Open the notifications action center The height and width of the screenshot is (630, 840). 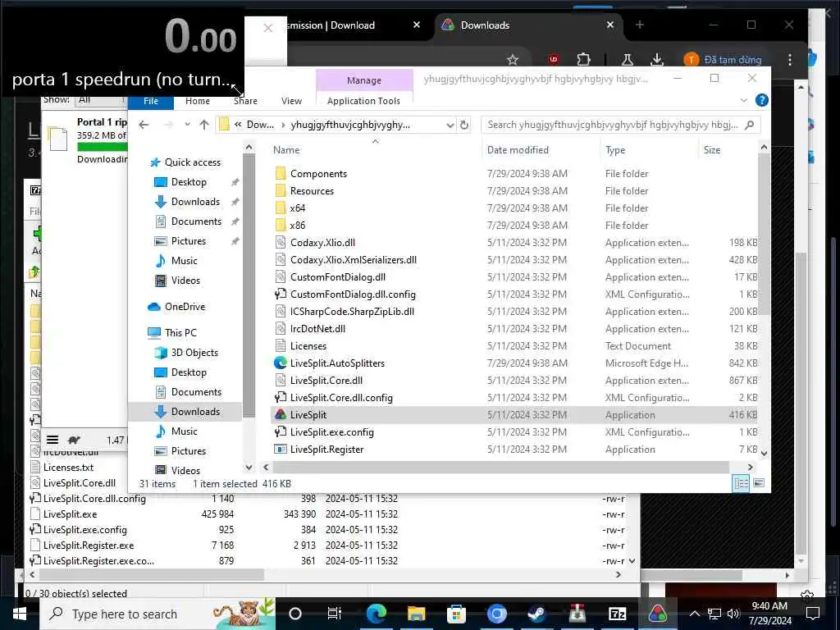pyautogui.click(x=813, y=614)
